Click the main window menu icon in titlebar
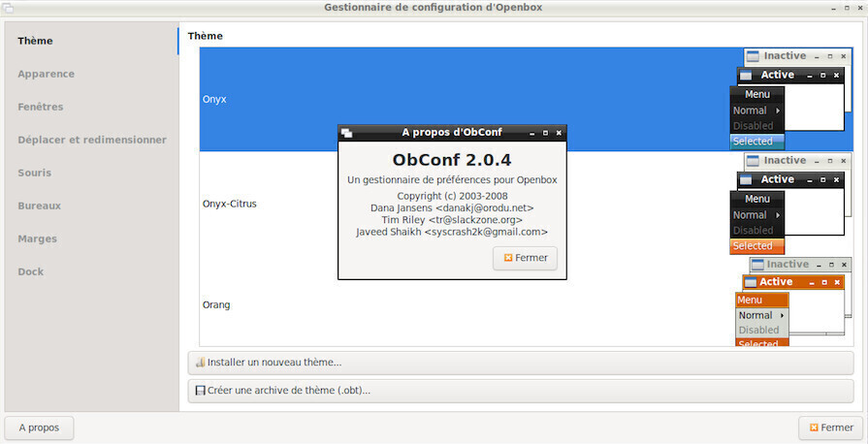Image resolution: width=868 pixels, height=444 pixels. pos(9,8)
